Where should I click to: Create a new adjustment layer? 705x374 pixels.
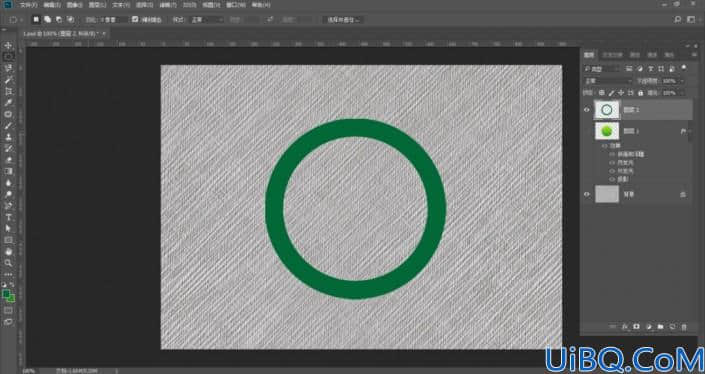point(649,327)
